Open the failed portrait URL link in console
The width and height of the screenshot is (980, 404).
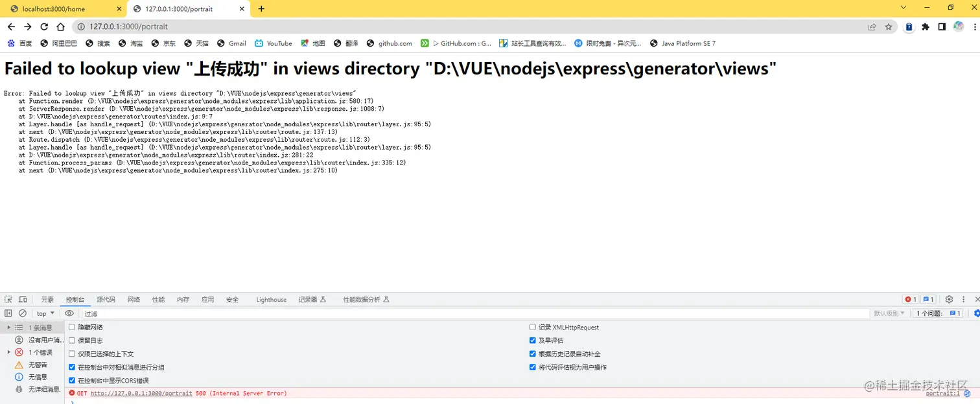pos(141,393)
